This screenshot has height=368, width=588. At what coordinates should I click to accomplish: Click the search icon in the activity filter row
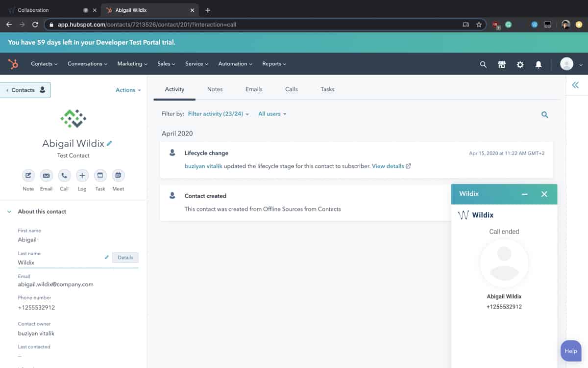[544, 115]
